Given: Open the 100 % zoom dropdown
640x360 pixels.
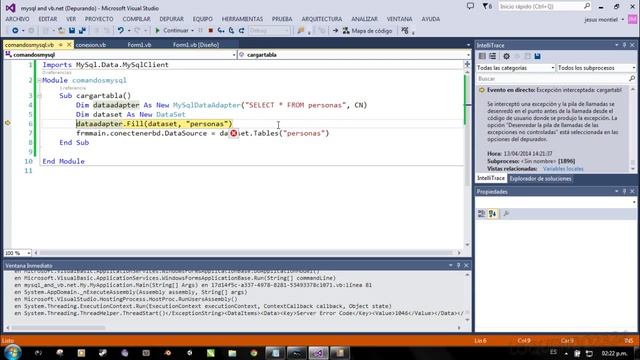Looking at the screenshot, I should pos(18,253).
